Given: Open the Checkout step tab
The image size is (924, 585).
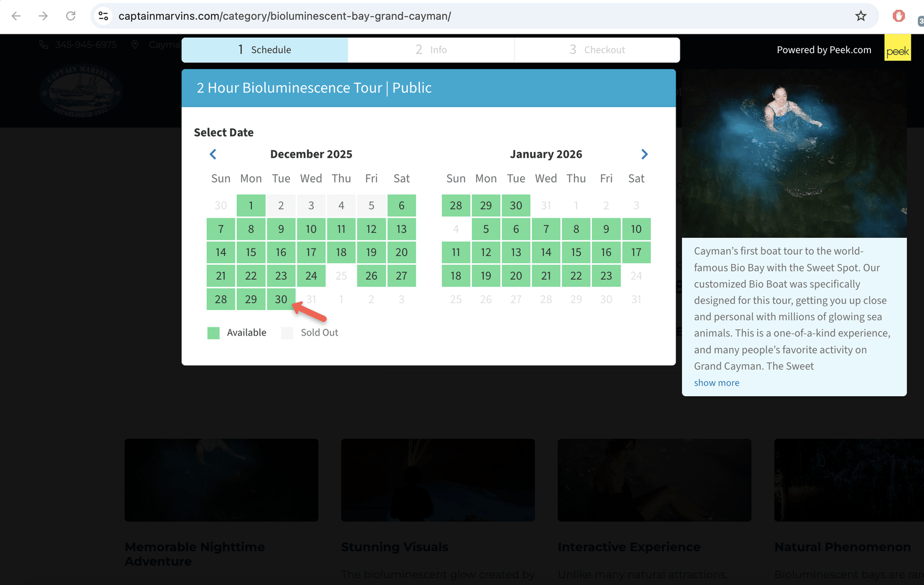Looking at the screenshot, I should click(597, 50).
